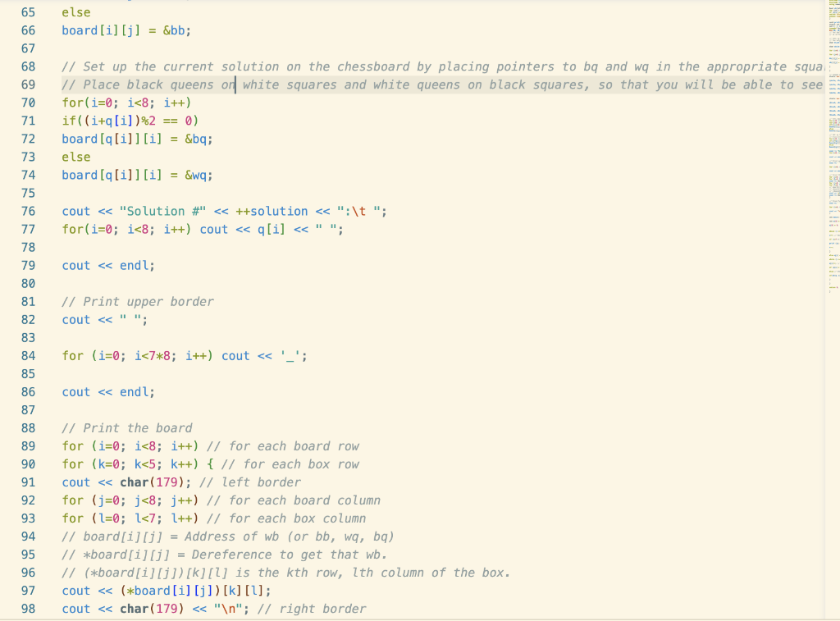Click the 'if((i+q[i])%2 == 0)' statement
The image size is (840, 621).
pyautogui.click(x=130, y=121)
